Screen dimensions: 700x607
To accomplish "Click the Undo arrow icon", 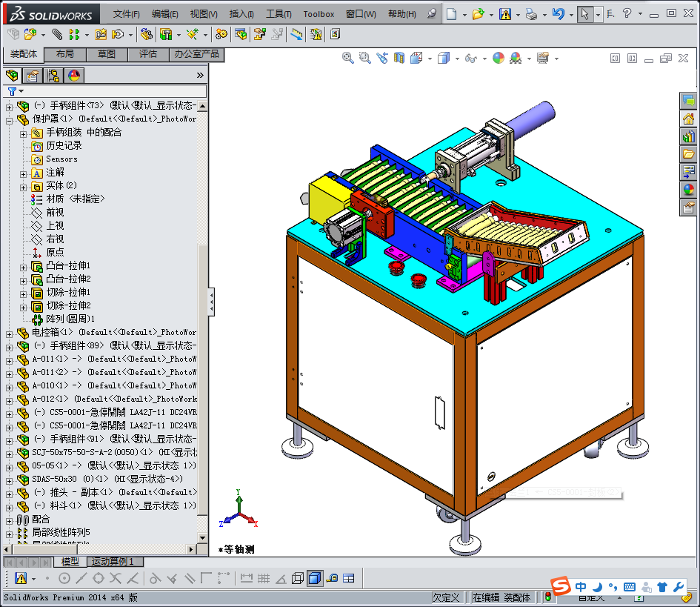I will [x=558, y=14].
